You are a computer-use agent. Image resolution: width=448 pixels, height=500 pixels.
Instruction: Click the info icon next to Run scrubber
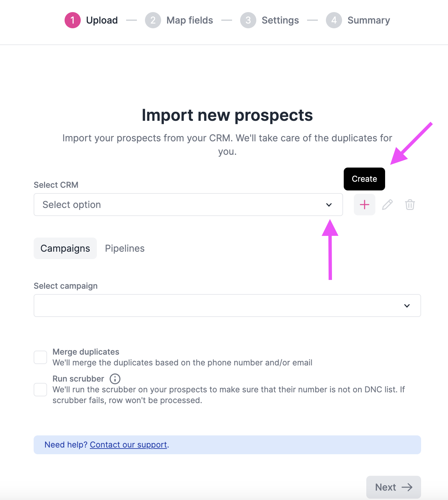[x=115, y=379]
